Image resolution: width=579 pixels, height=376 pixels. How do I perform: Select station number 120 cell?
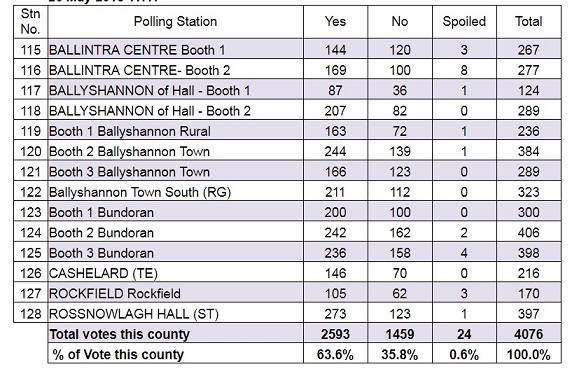click(31, 151)
